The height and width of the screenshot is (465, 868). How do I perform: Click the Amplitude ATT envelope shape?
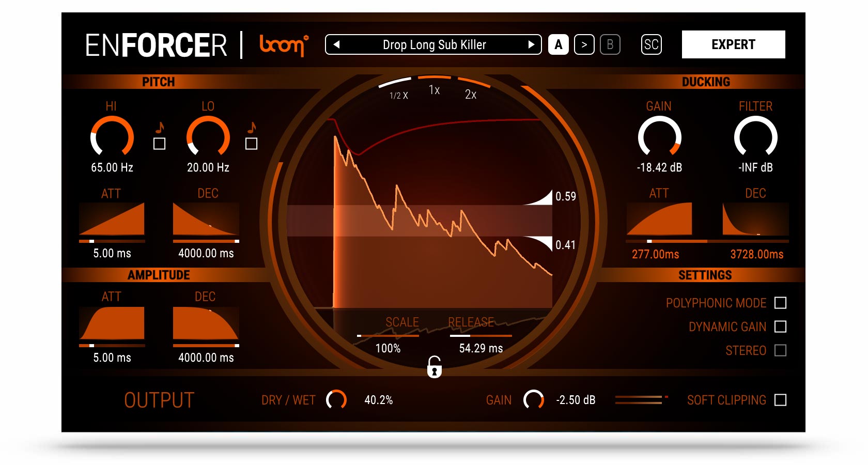click(112, 323)
